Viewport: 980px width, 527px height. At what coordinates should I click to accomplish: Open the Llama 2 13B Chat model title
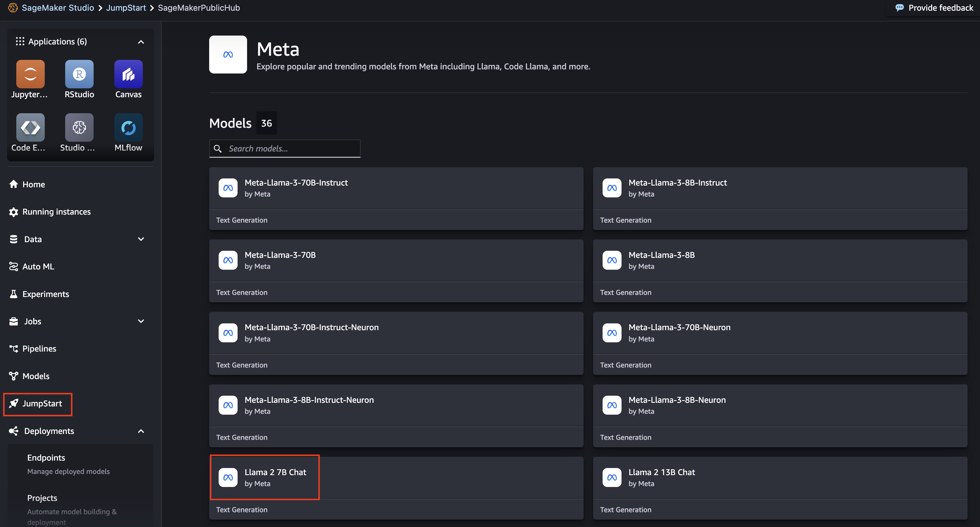pos(662,472)
